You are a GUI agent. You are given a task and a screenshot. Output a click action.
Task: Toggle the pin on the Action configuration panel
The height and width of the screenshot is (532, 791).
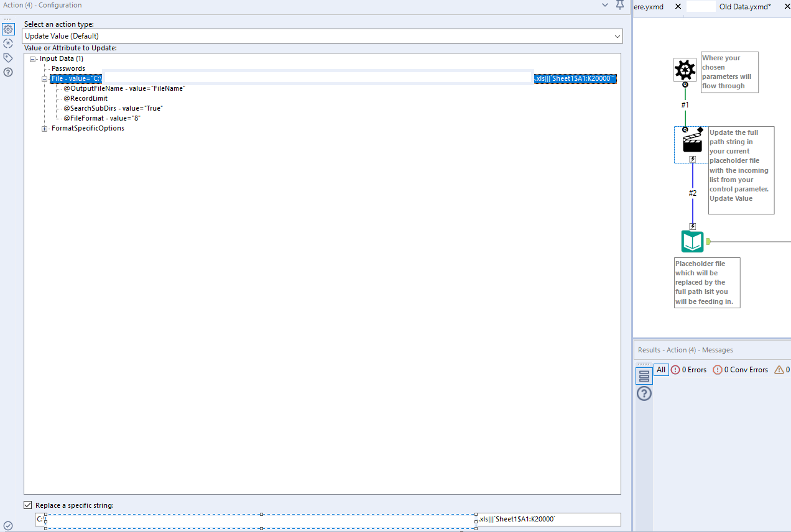[619, 5]
